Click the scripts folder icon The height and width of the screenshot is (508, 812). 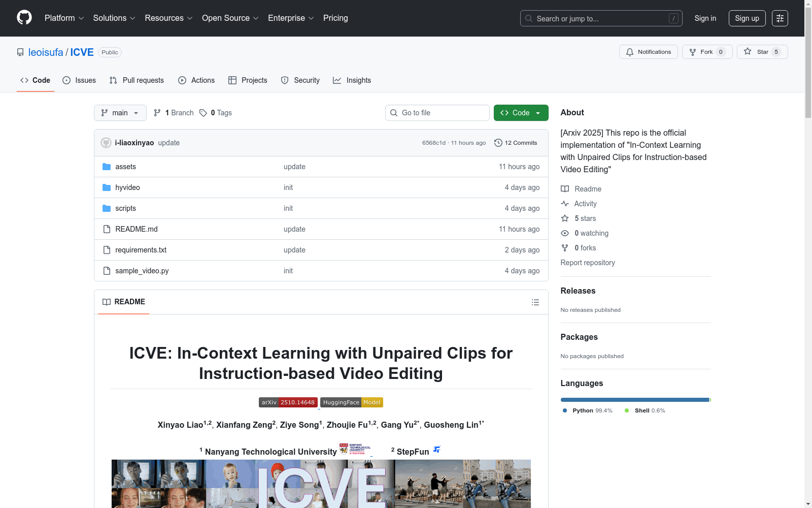click(x=107, y=208)
